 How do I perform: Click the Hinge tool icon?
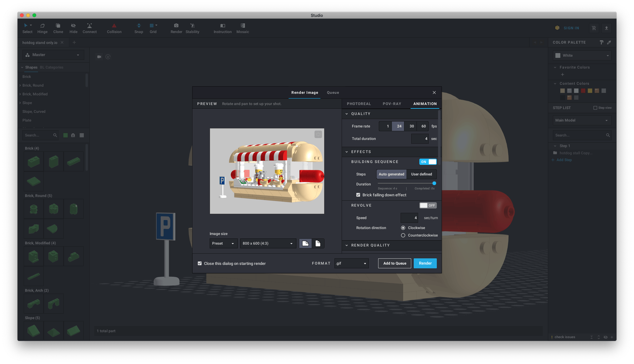[42, 26]
